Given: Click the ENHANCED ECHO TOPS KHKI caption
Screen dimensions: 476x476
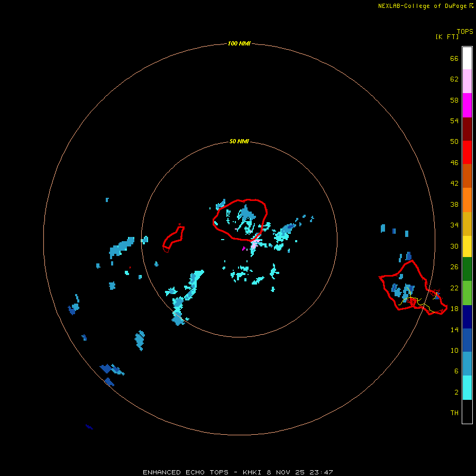Looking at the screenshot, I should [237, 472].
